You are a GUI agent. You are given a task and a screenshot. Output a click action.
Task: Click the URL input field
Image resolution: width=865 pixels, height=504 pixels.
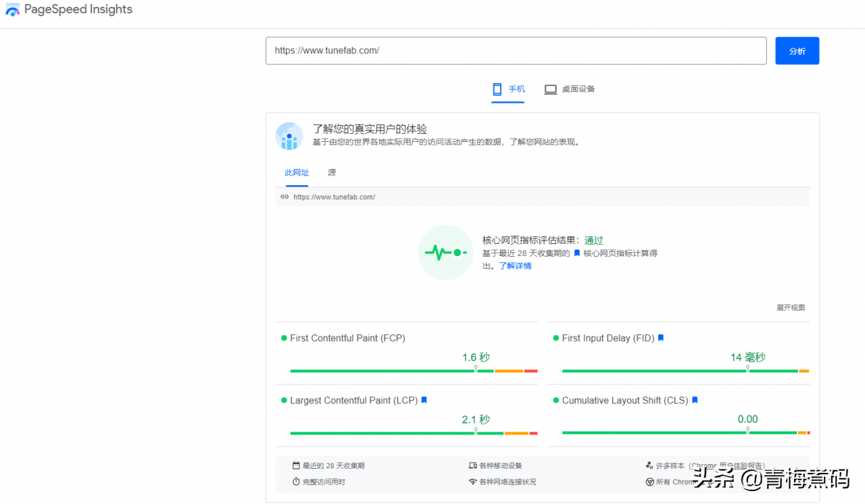coord(516,51)
